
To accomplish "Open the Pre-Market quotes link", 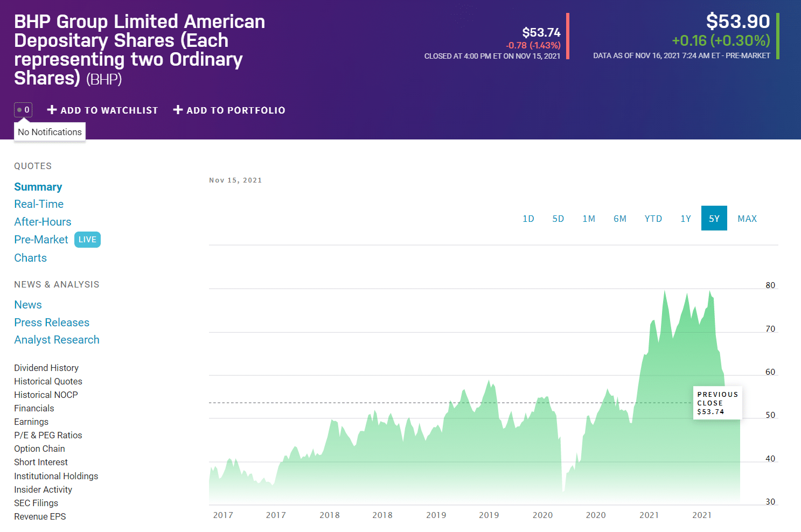I will pyautogui.click(x=41, y=240).
